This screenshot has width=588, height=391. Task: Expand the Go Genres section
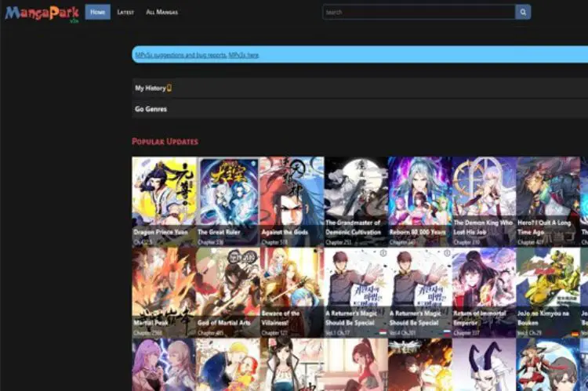[x=360, y=109]
